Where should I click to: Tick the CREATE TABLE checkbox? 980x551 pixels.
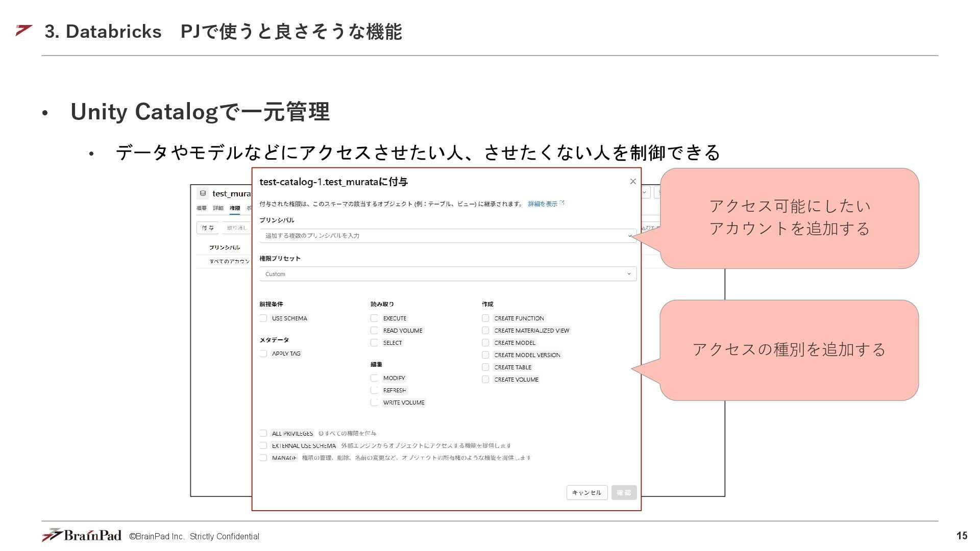485,367
